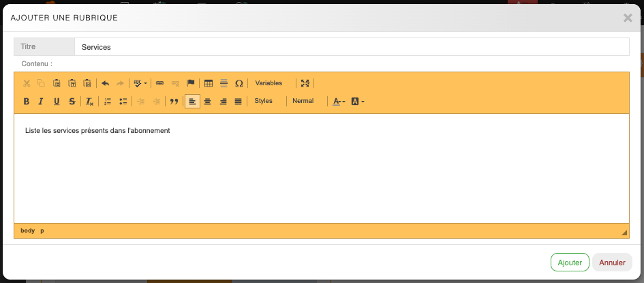The width and height of the screenshot is (644, 283).
Task: Maximize the editor area
Action: (305, 83)
